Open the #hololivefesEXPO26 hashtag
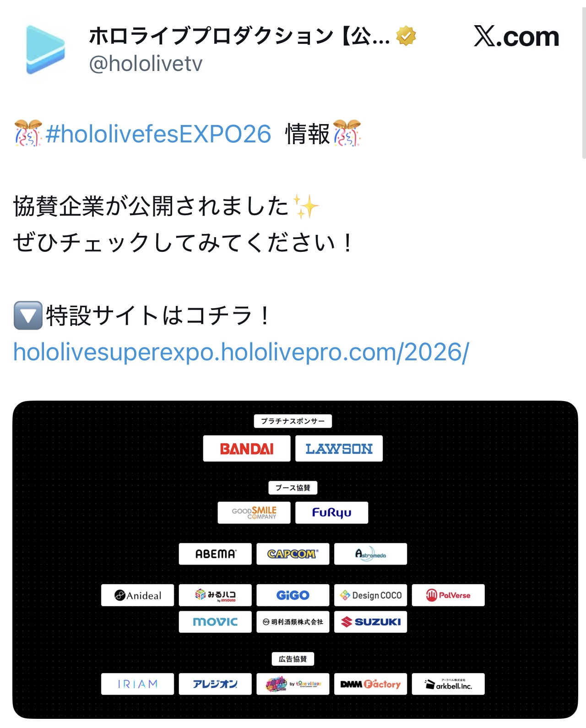 click(158, 134)
